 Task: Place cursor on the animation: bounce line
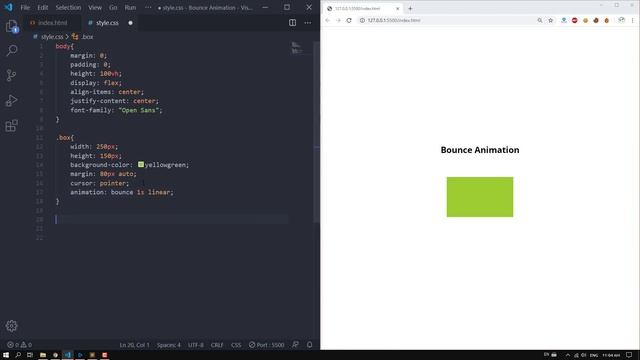point(122,192)
